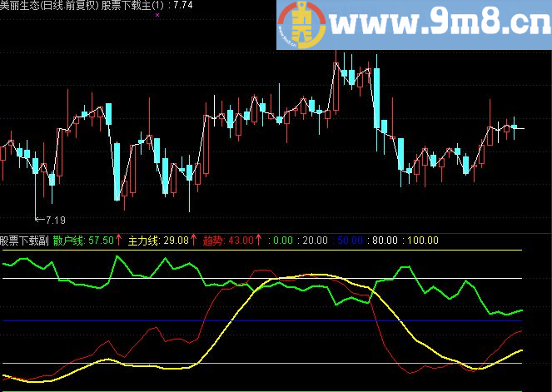This screenshot has height=392, width=552.
Task: Select the 股票下载主(1) main indicator label
Action: [132, 5]
